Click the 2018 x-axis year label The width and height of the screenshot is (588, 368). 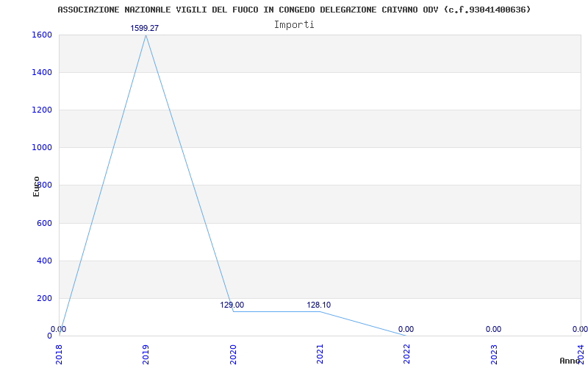click(x=59, y=354)
